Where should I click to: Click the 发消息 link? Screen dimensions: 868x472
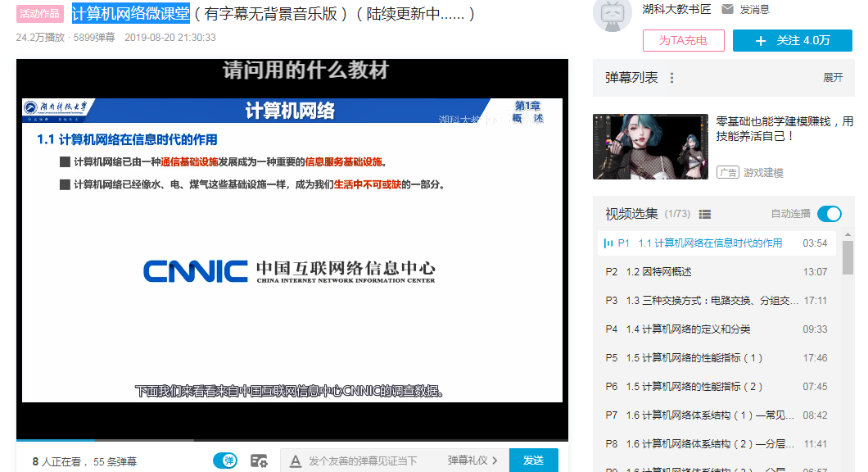point(754,9)
